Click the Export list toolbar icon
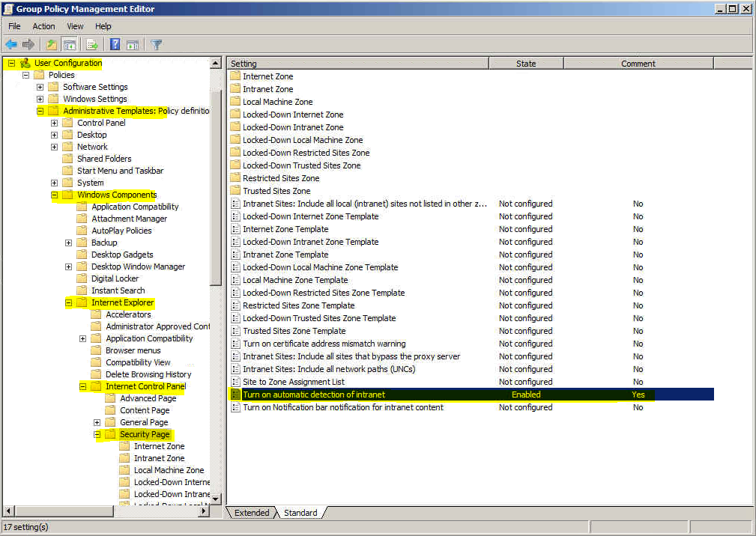Screen dimensions: 756x536 (x=91, y=45)
